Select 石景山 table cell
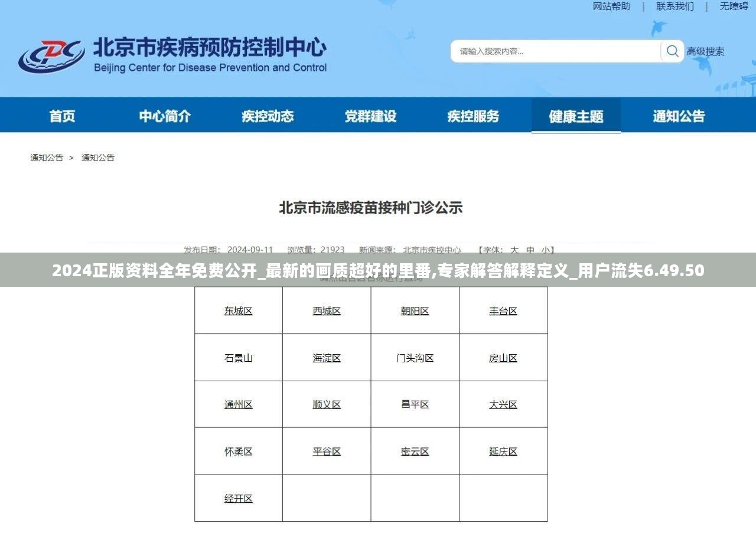This screenshot has height=540, width=756. pyautogui.click(x=239, y=358)
